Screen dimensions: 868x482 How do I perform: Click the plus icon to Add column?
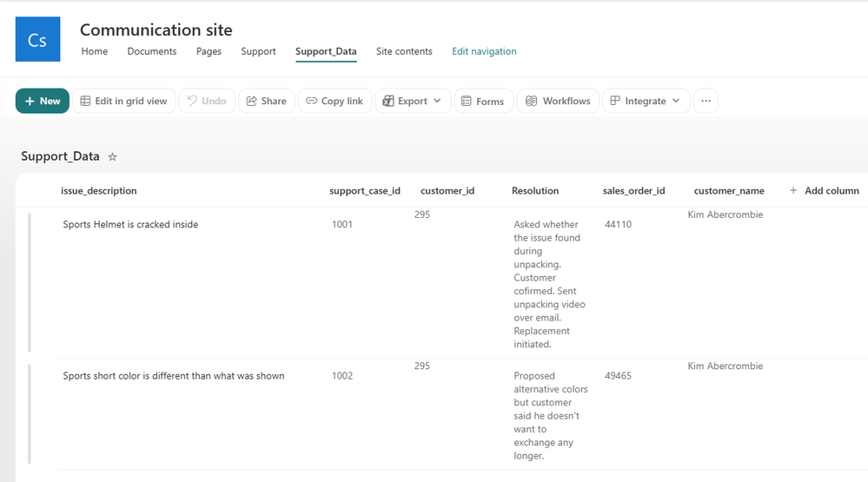793,190
